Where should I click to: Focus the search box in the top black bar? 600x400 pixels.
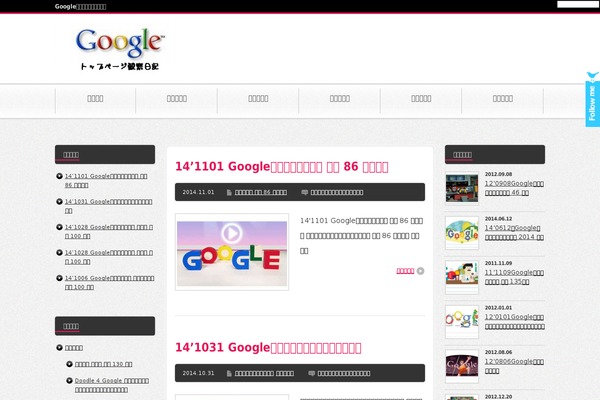(578, 4)
